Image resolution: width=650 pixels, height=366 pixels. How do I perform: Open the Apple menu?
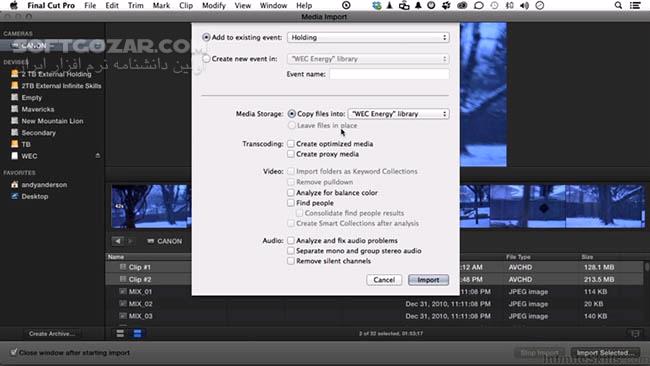[x=14, y=5]
